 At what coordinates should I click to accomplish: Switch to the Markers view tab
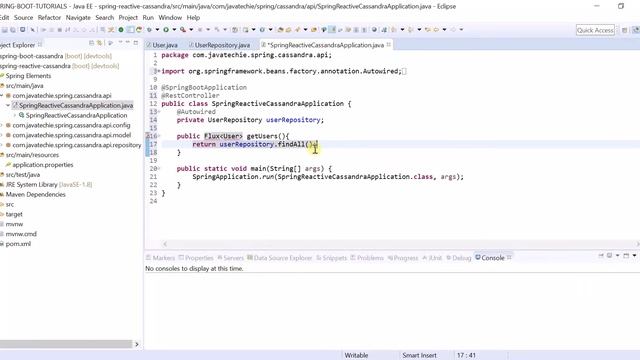coord(160,258)
